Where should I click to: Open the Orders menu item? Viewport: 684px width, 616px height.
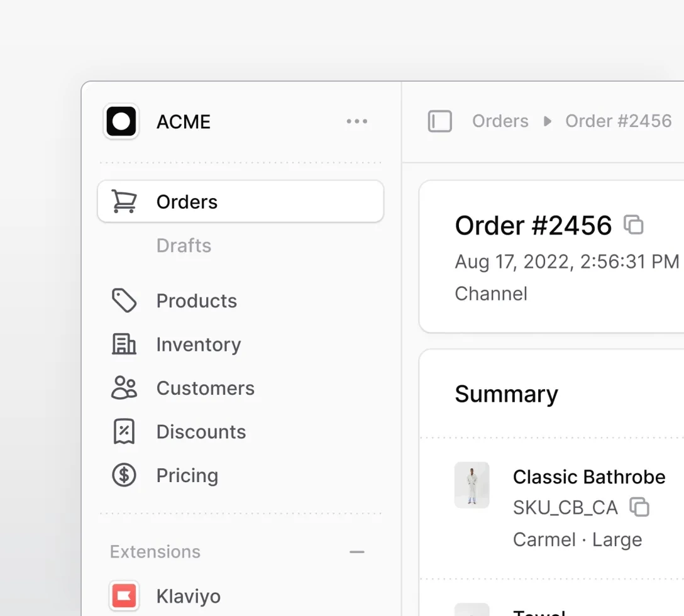pyautogui.click(x=241, y=202)
